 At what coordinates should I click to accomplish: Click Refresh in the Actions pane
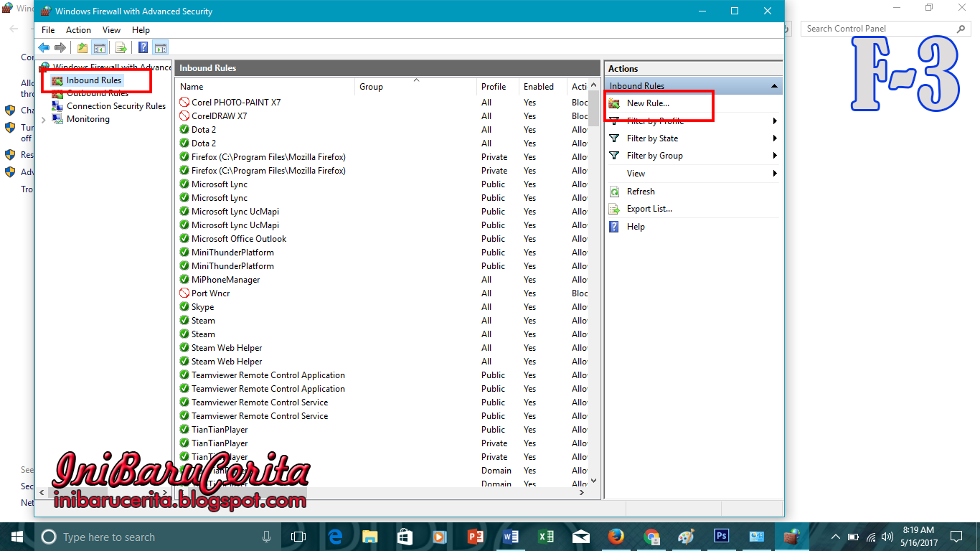pos(641,192)
